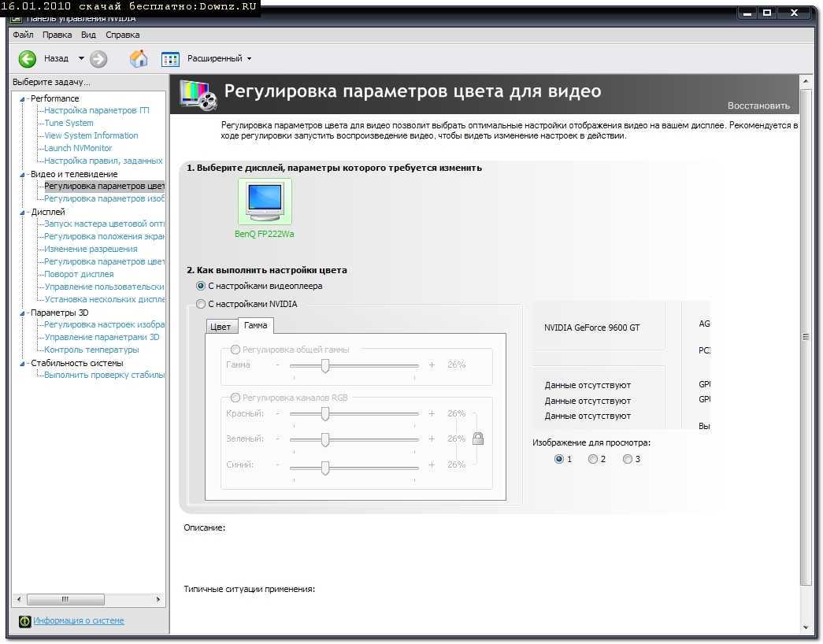Switch to the Гамма tab
This screenshot has width=823, height=644.
256,325
